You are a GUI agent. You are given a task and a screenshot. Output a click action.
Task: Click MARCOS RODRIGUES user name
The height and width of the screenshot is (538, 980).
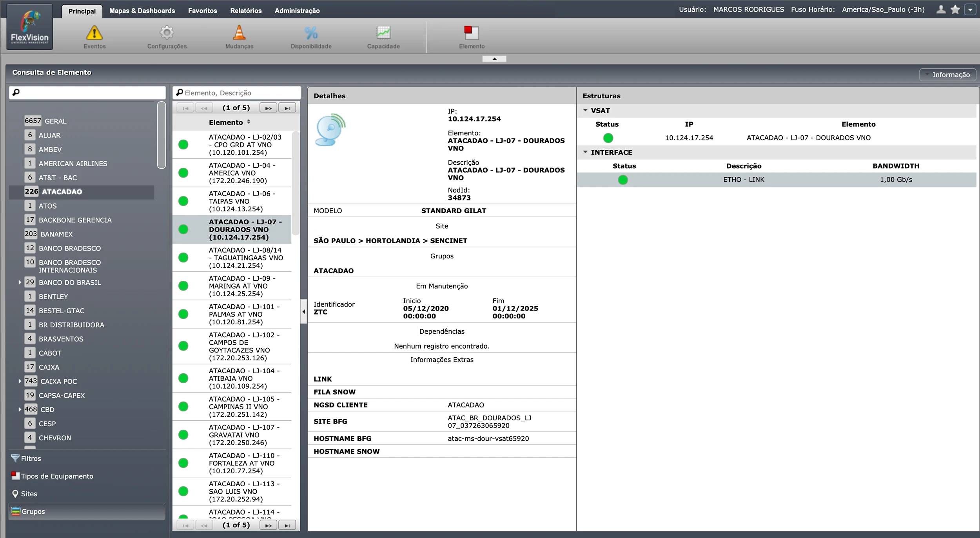tap(748, 9)
